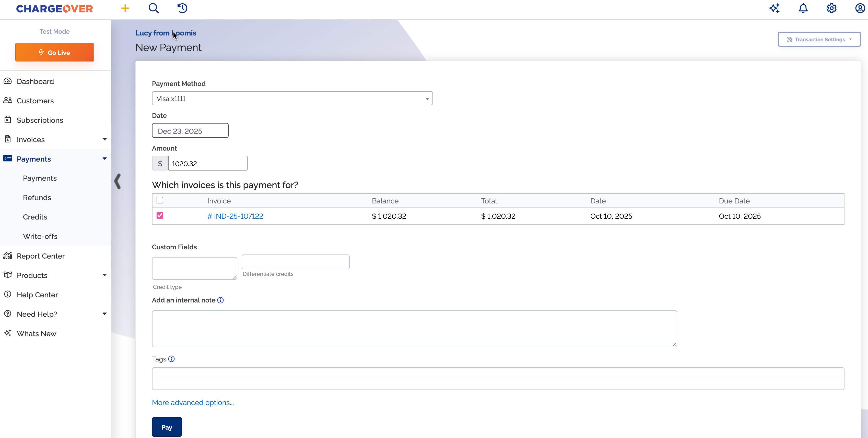
Task: Open the user account profile icon
Action: pos(860,8)
